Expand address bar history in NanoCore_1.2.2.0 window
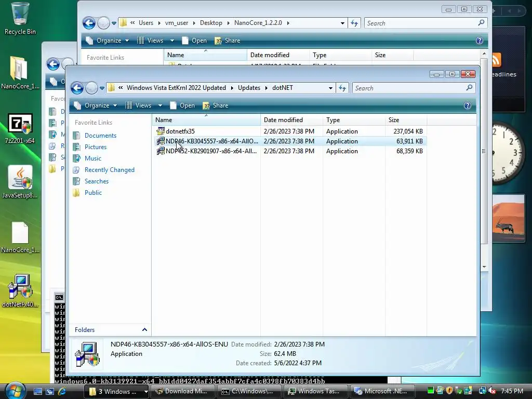 tap(342, 23)
